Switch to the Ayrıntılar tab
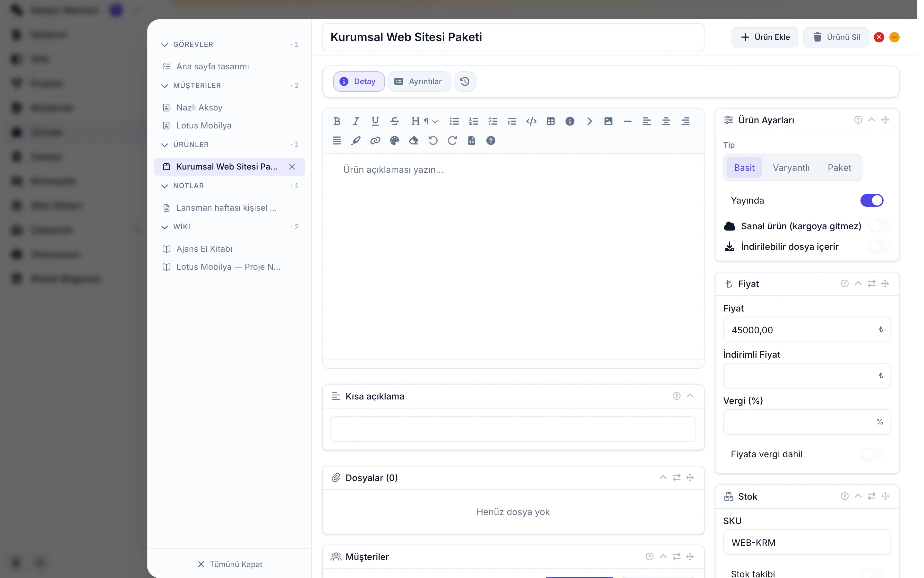The height and width of the screenshot is (578, 924). point(419,82)
